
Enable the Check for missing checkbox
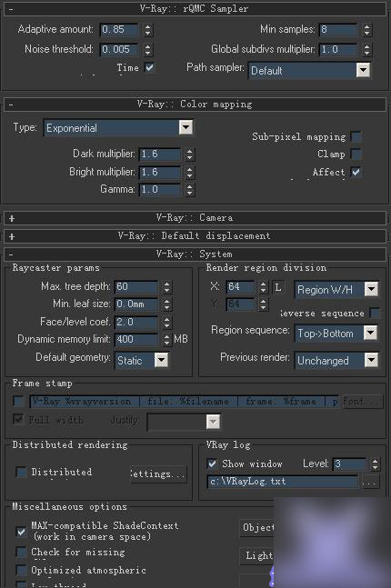(21, 552)
